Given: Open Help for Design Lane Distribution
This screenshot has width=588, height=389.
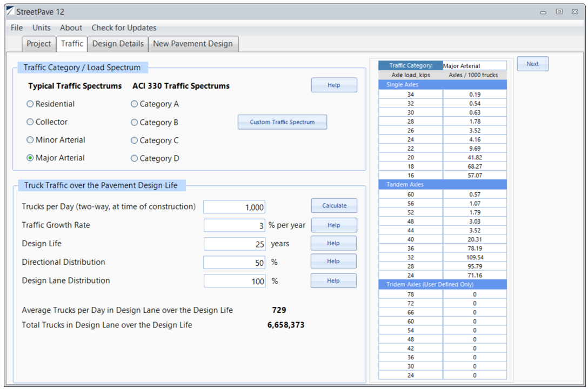Looking at the screenshot, I should pos(333,281).
